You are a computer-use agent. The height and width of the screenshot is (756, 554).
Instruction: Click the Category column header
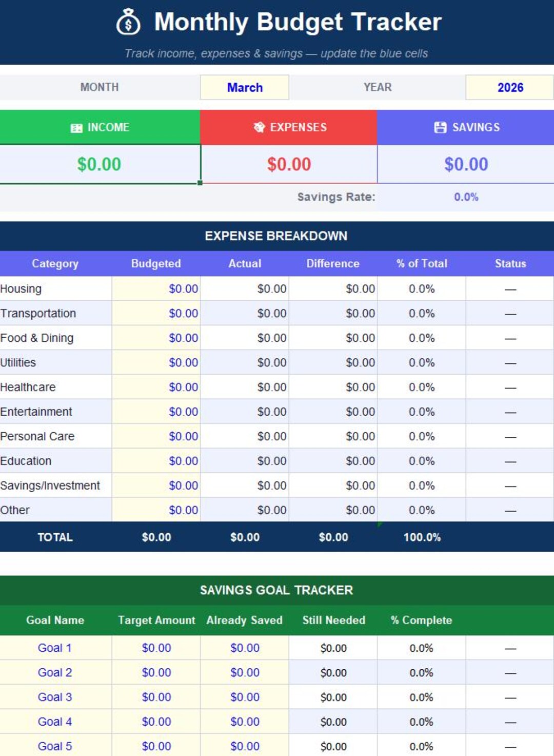[55, 264]
